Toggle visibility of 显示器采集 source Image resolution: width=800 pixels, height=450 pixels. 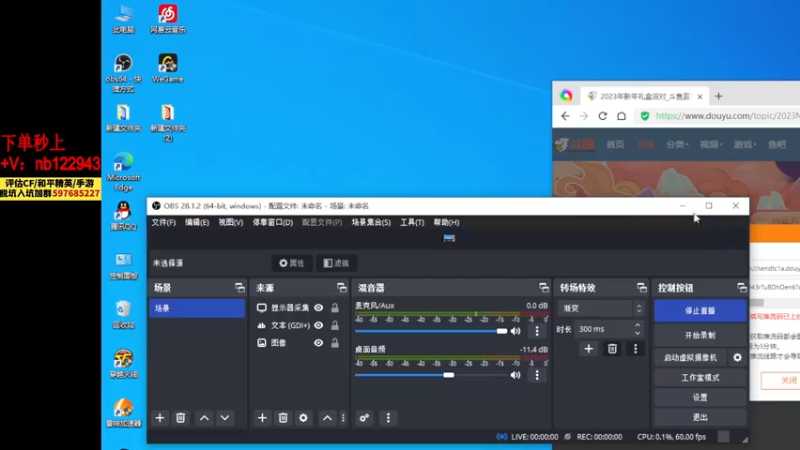click(x=318, y=308)
